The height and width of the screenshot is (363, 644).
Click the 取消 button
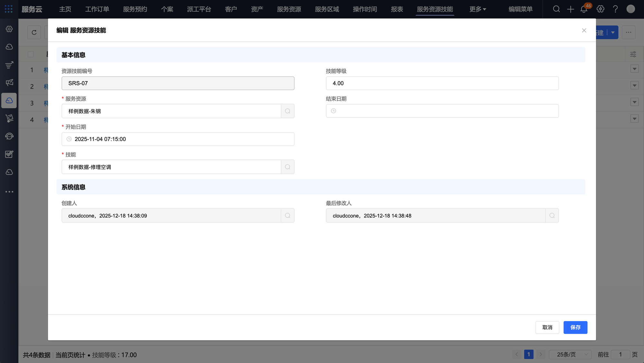(x=547, y=327)
